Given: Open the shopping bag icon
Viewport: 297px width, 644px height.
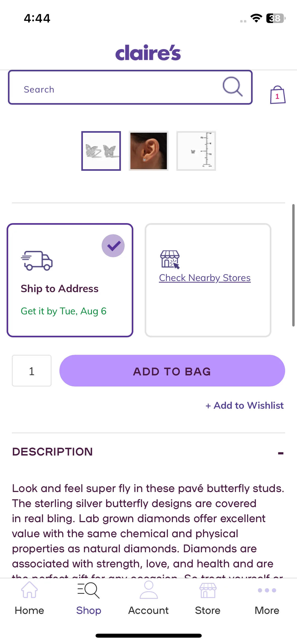Looking at the screenshot, I should pyautogui.click(x=278, y=95).
